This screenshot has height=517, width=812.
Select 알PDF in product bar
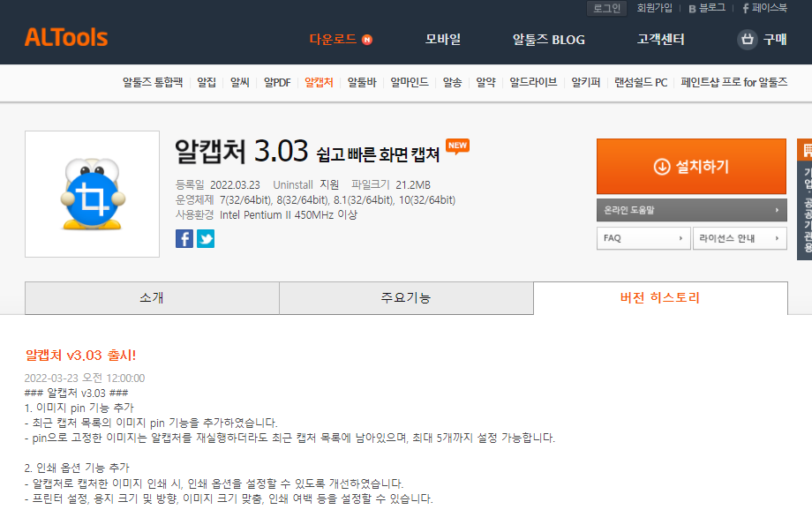point(277,82)
